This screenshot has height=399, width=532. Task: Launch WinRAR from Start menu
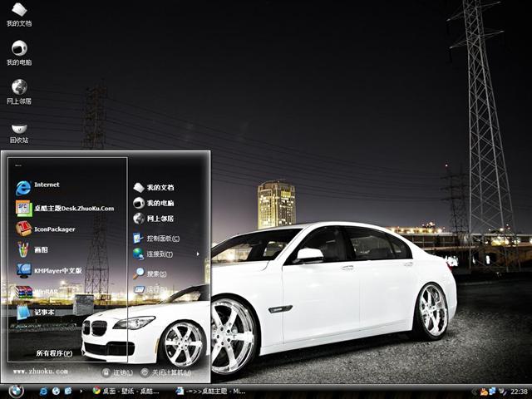tap(37, 292)
